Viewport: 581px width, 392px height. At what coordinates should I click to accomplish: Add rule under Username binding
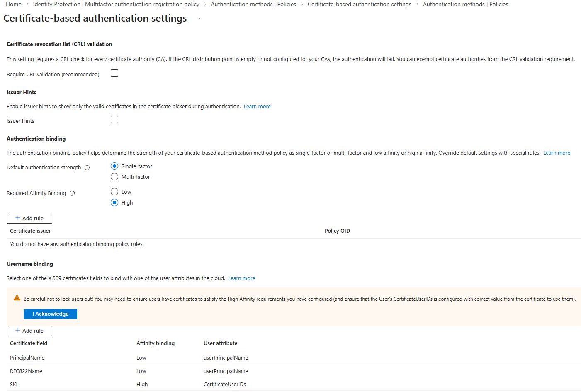click(29, 331)
